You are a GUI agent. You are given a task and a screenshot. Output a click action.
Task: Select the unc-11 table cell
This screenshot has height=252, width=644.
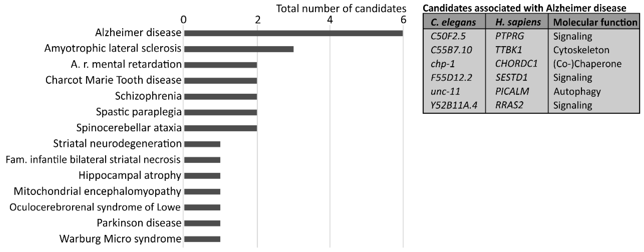[445, 91]
